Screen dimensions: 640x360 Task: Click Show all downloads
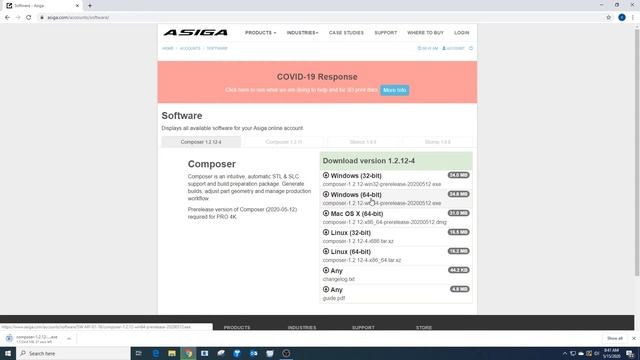click(615, 338)
